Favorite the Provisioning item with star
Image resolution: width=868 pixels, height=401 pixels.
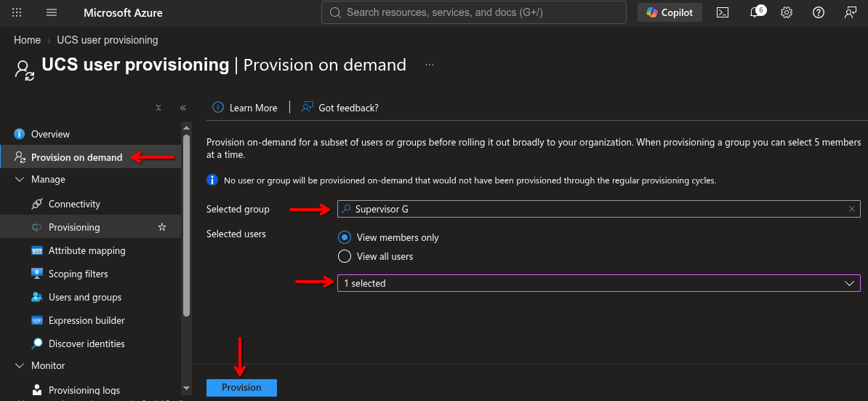point(162,227)
